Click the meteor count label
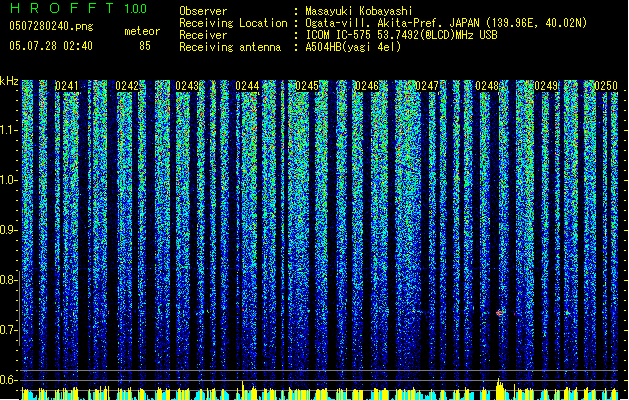This screenshot has height=400, width=629. click(142, 31)
